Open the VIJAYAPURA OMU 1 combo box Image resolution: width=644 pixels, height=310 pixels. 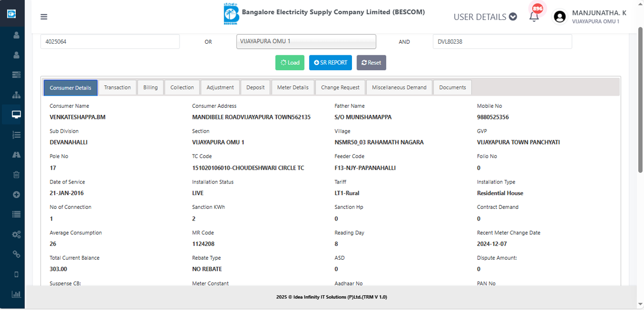pos(306,42)
